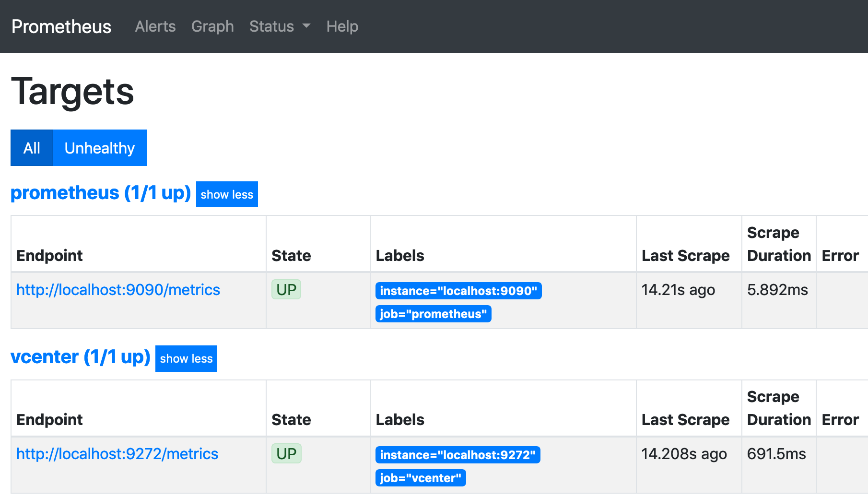Screen dimensions: 868x497
Task: Collapse the prometheus job with show less
Action: 227,194
